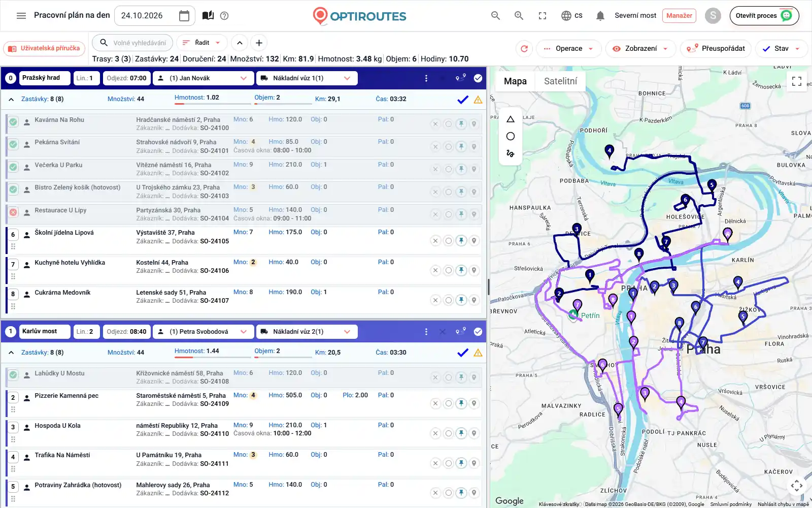Click the plus add button near Řadit
812x508 pixels.
coord(259,43)
